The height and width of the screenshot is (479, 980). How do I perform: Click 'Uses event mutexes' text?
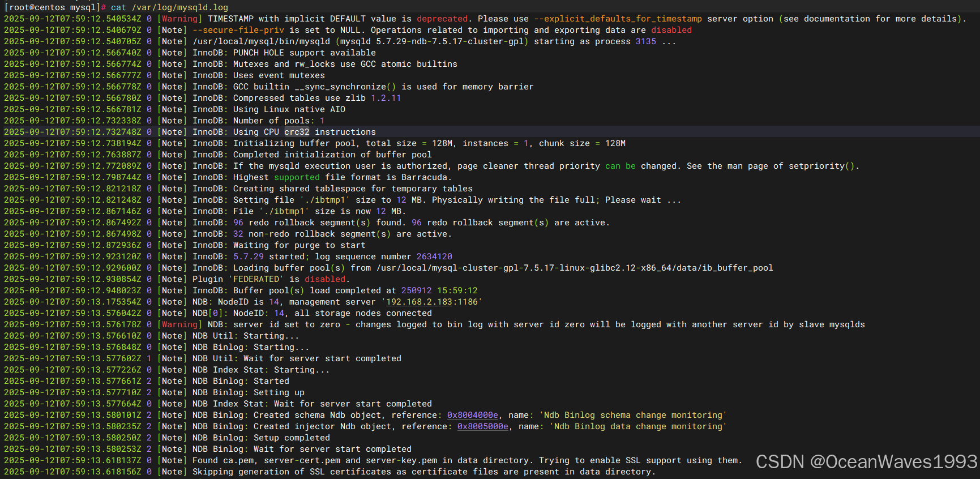(279, 75)
